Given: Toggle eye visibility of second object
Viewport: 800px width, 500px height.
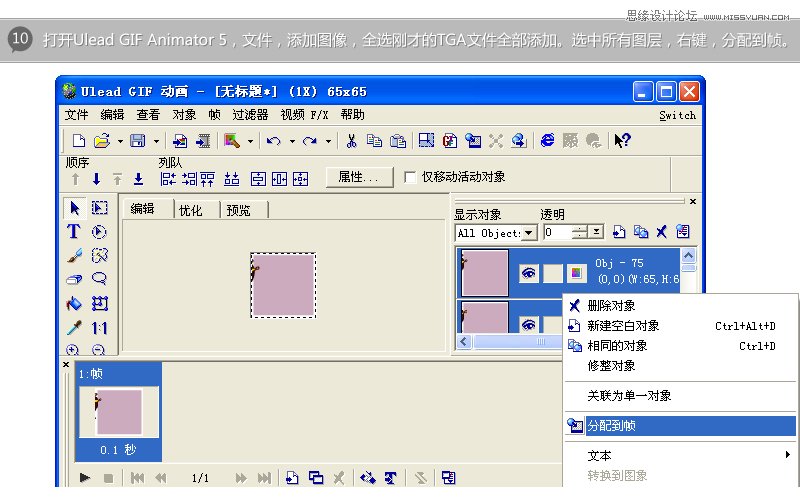Looking at the screenshot, I should click(x=529, y=323).
